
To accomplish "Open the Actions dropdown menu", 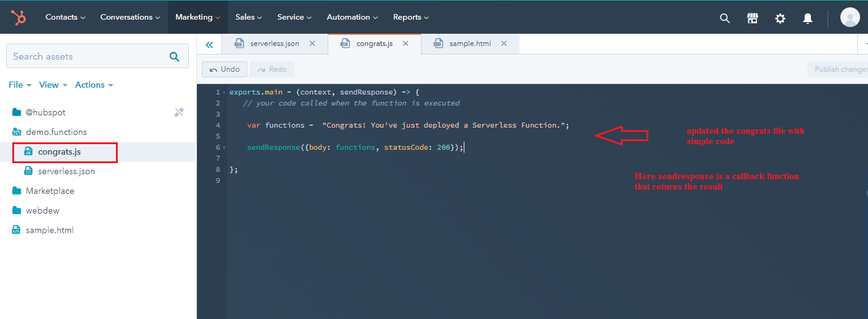I will [94, 85].
